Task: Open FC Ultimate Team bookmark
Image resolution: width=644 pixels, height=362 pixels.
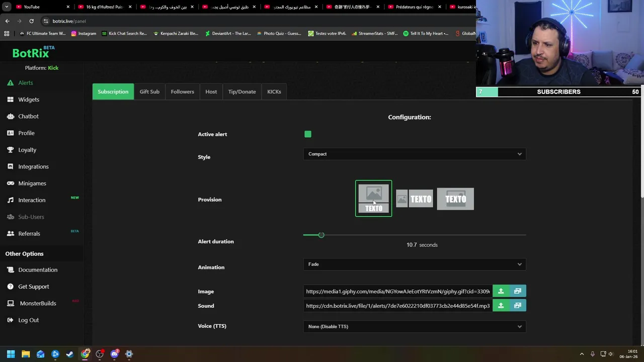Action: tap(42, 34)
